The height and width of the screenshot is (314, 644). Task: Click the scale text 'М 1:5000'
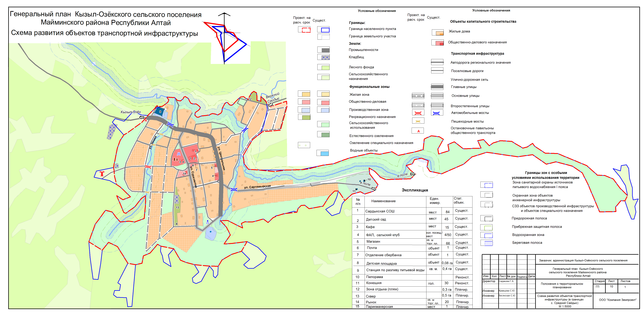[565, 306]
